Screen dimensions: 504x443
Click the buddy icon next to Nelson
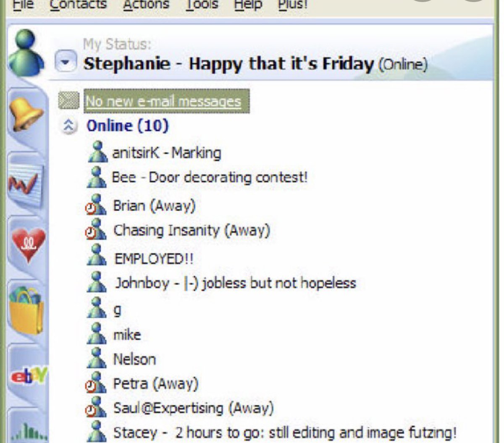point(97,358)
